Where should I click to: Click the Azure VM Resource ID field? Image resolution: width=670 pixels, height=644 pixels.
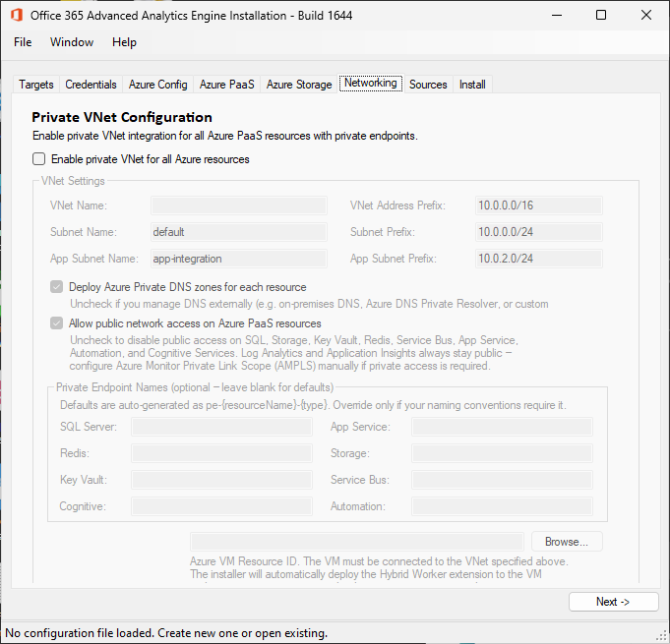(x=357, y=542)
